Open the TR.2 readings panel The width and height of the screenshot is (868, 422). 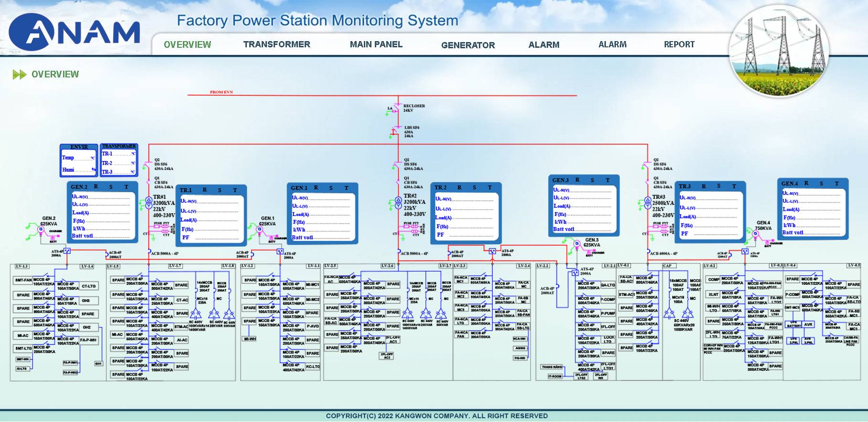tap(466, 213)
